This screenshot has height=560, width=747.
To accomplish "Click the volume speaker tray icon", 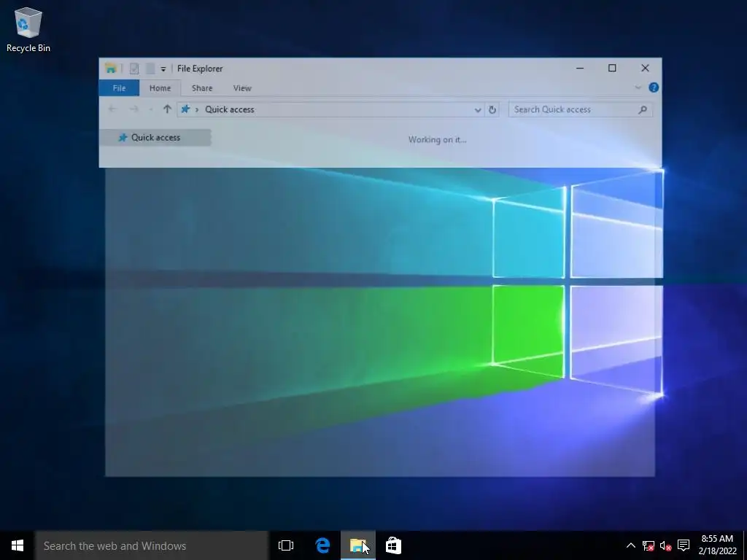I will (665, 545).
